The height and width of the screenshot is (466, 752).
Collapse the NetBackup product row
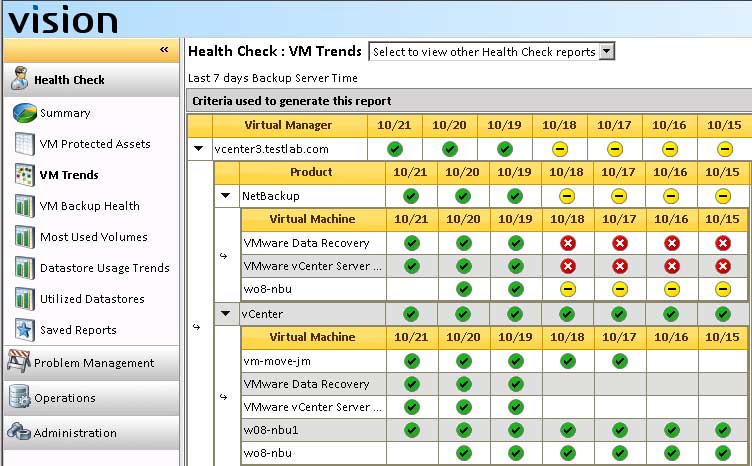point(225,196)
